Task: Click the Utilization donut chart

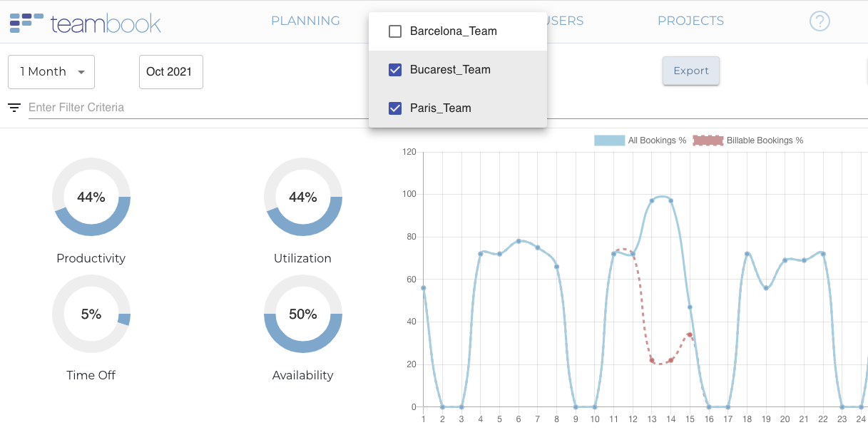Action: (303, 197)
